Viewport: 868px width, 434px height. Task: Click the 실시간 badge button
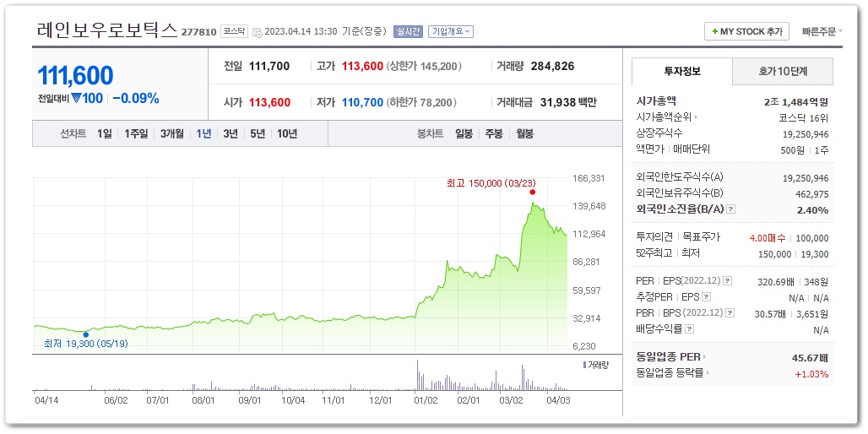click(x=408, y=31)
